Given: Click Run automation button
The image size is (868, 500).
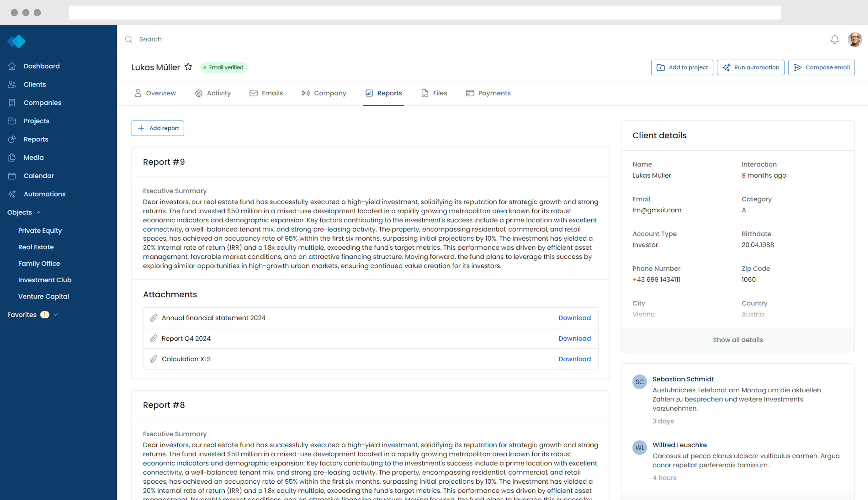Looking at the screenshot, I should [750, 67].
